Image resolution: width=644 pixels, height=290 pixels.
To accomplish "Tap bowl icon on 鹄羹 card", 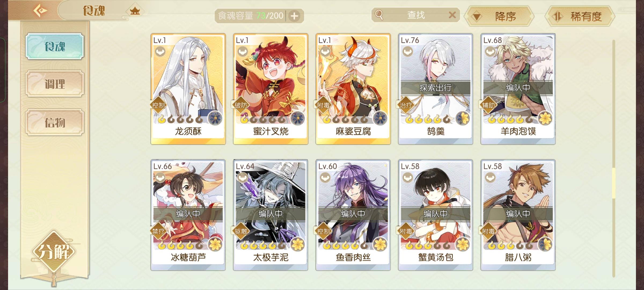I will pyautogui.click(x=408, y=51).
